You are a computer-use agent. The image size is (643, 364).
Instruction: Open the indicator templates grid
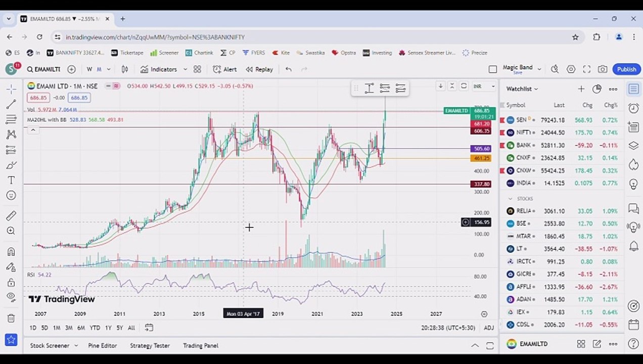197,69
